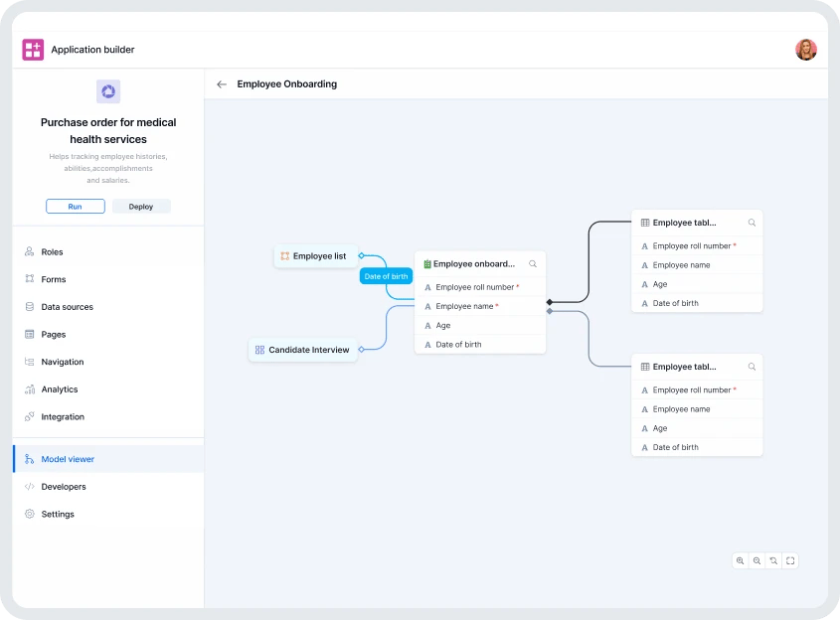
Task: Select Employee roll number in upper table
Action: coord(697,245)
